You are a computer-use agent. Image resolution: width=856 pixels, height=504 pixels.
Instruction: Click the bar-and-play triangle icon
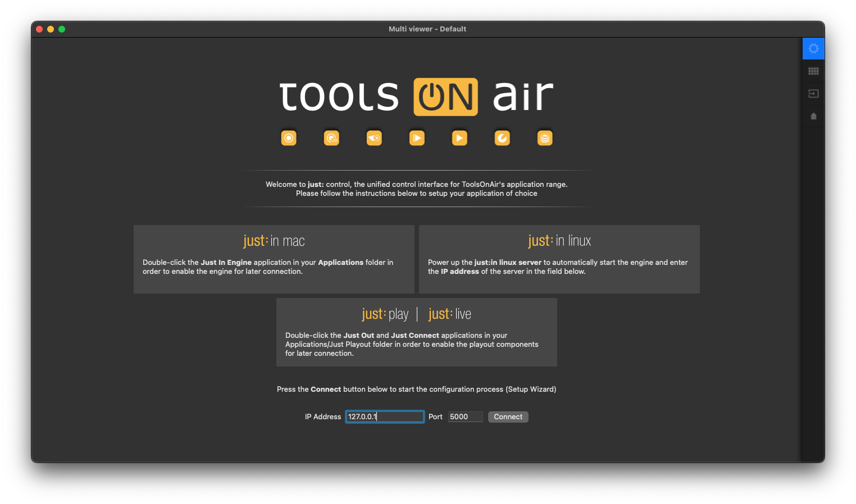(x=417, y=138)
